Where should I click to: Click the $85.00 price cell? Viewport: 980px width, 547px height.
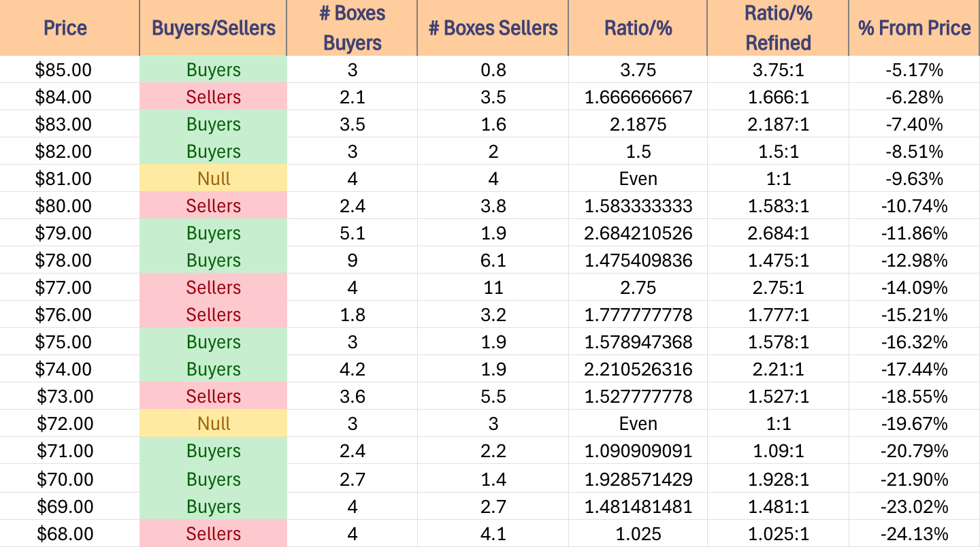coord(65,70)
